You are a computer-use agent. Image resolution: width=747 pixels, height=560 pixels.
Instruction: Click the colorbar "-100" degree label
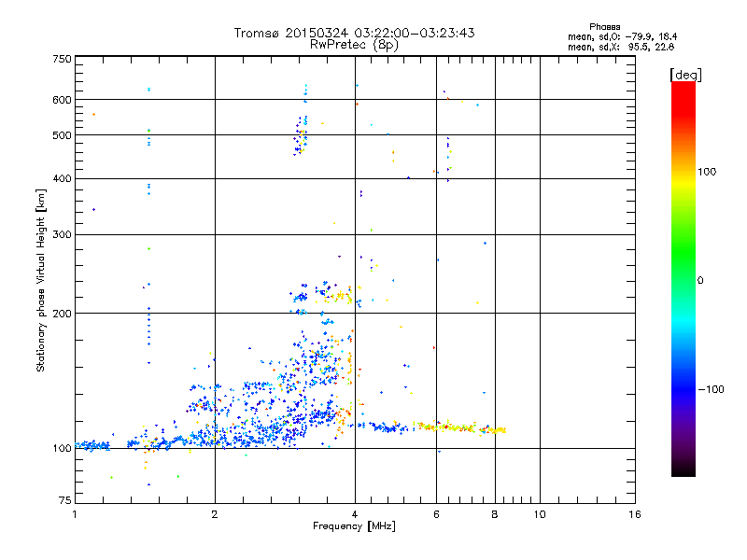click(x=711, y=389)
